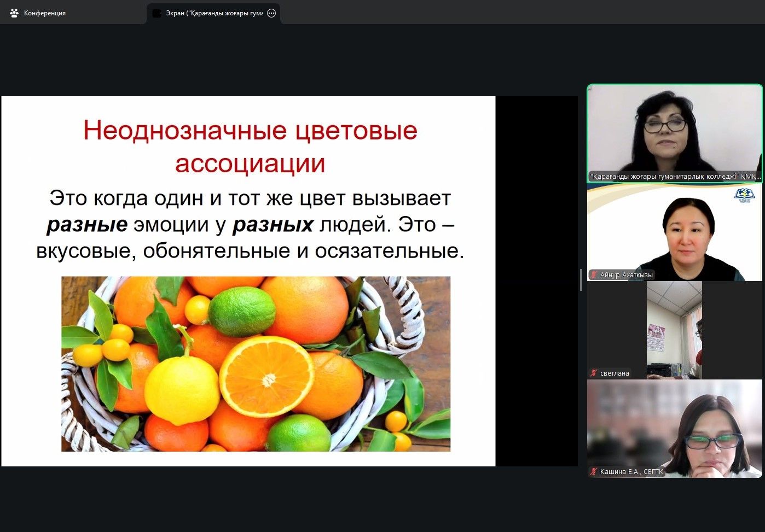765x532 pixels.
Task: Click the divider handle beside participant panel
Action: 581,280
